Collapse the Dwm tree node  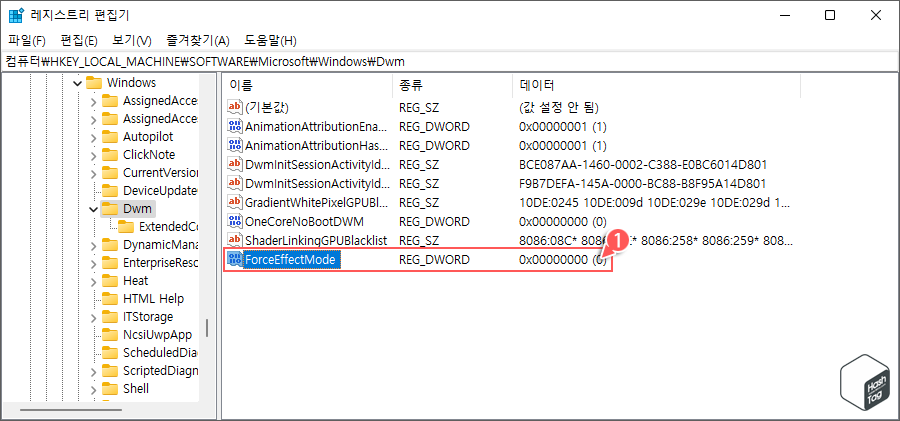pyautogui.click(x=94, y=209)
